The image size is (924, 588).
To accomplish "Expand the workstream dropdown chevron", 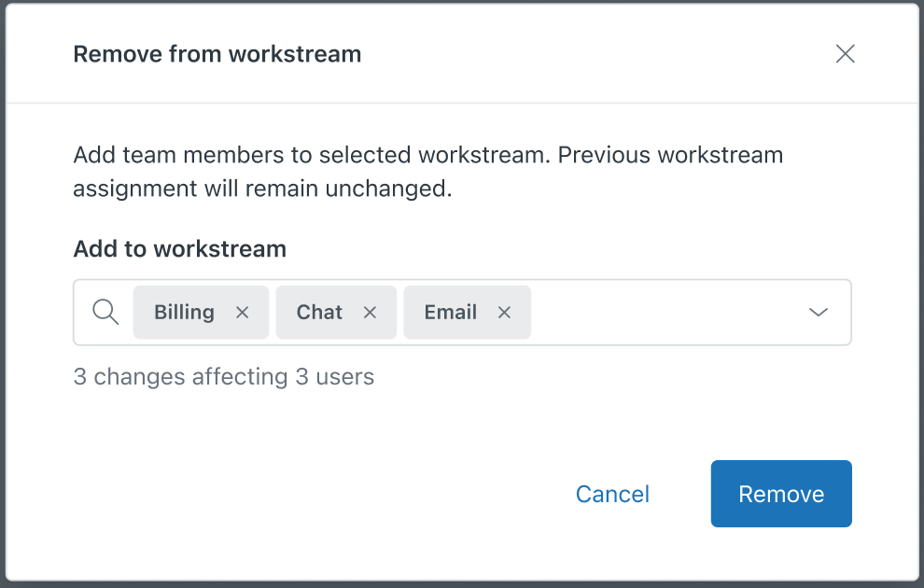I will (819, 313).
